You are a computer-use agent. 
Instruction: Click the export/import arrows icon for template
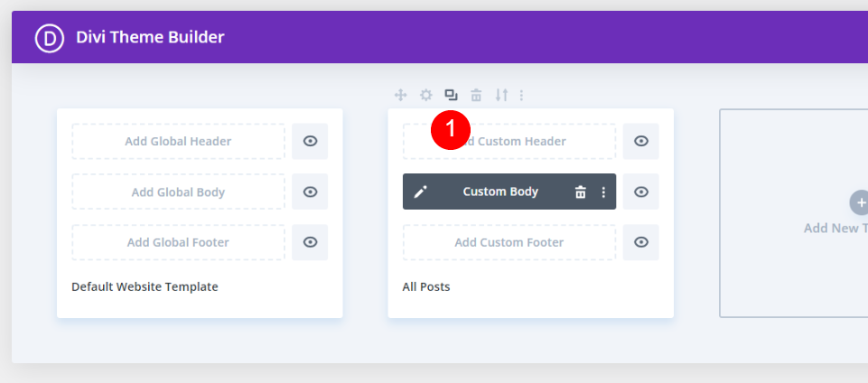[x=501, y=95]
